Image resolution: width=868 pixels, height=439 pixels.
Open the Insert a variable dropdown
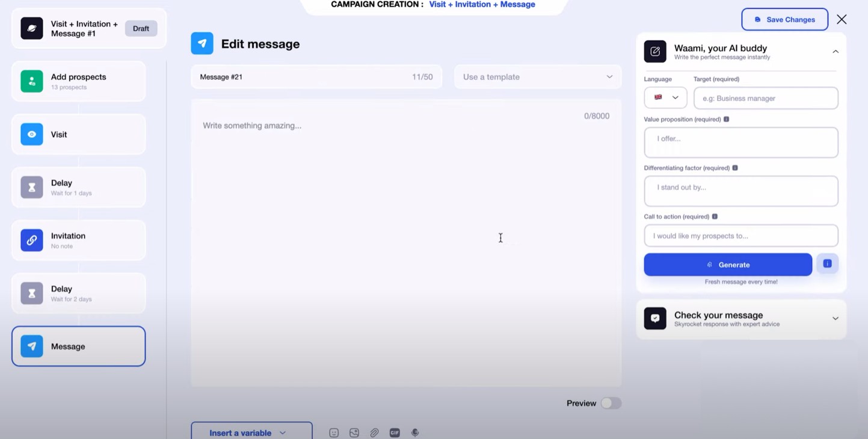tap(251, 432)
